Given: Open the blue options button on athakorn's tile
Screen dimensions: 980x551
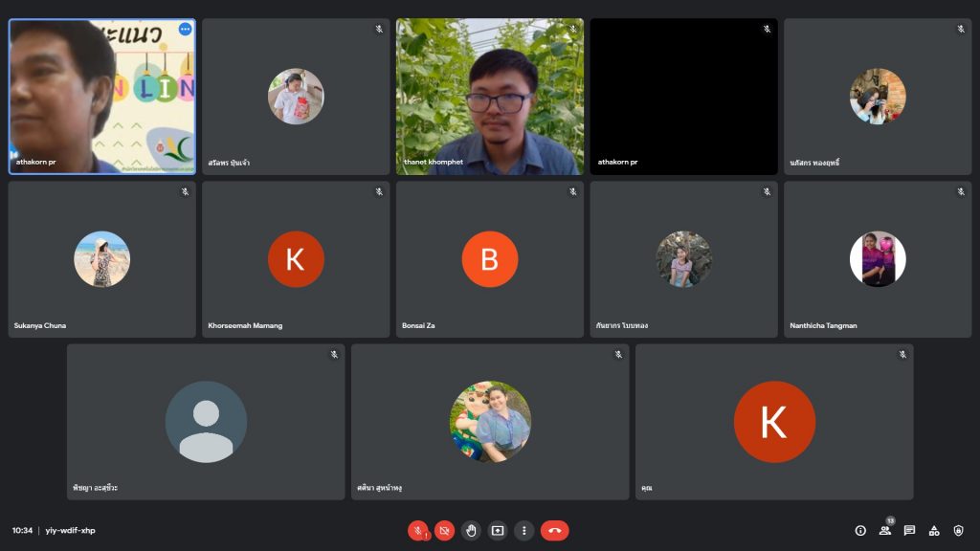Looking at the screenshot, I should [x=185, y=30].
